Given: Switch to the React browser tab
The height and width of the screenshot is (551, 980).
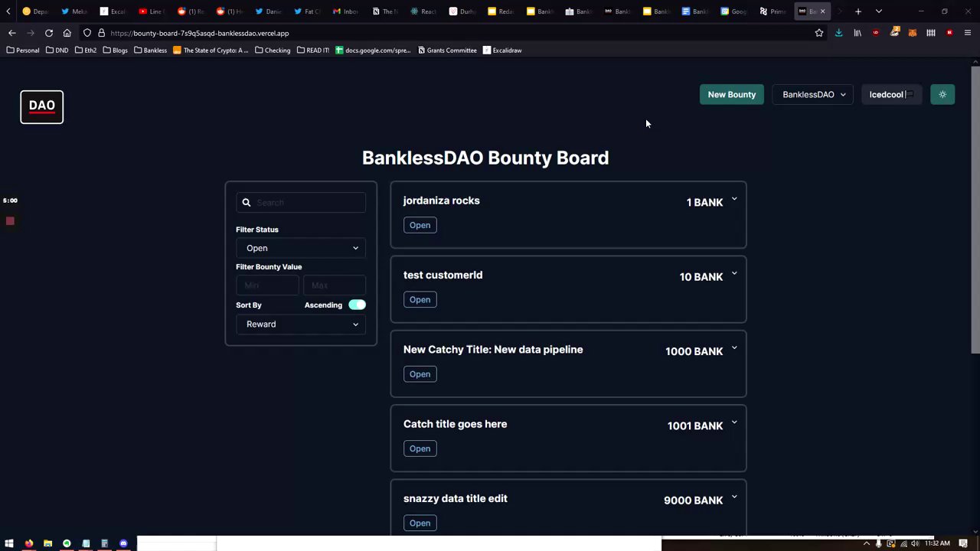Looking at the screenshot, I should click(423, 11).
